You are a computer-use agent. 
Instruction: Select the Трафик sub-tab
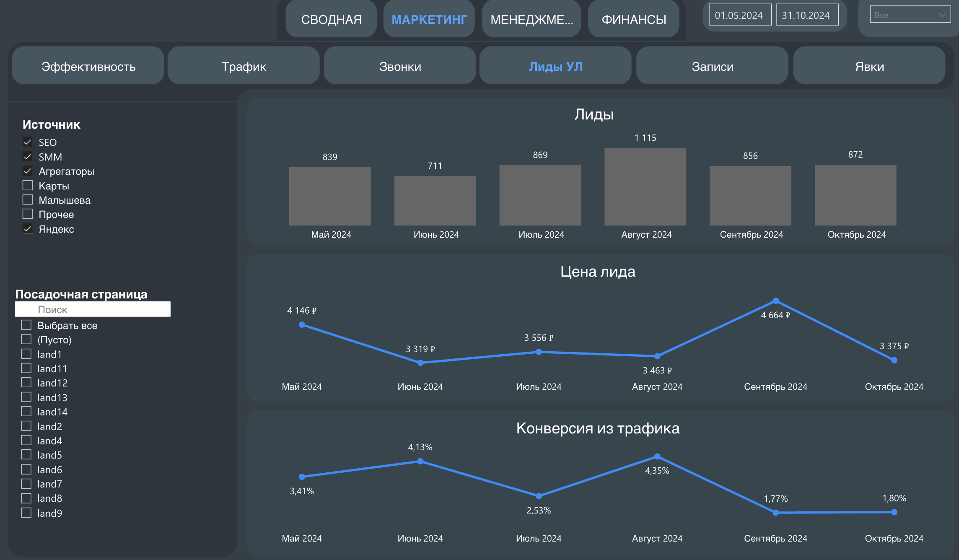(x=244, y=66)
